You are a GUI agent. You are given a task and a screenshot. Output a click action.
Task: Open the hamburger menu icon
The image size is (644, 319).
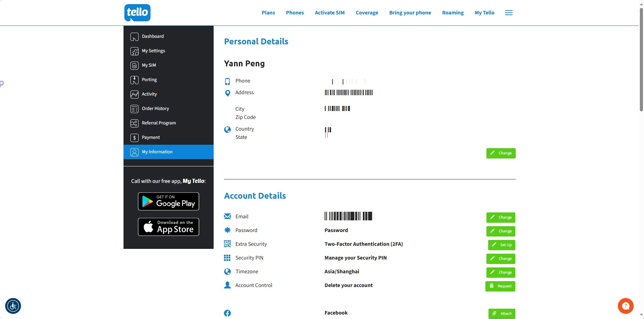click(509, 13)
